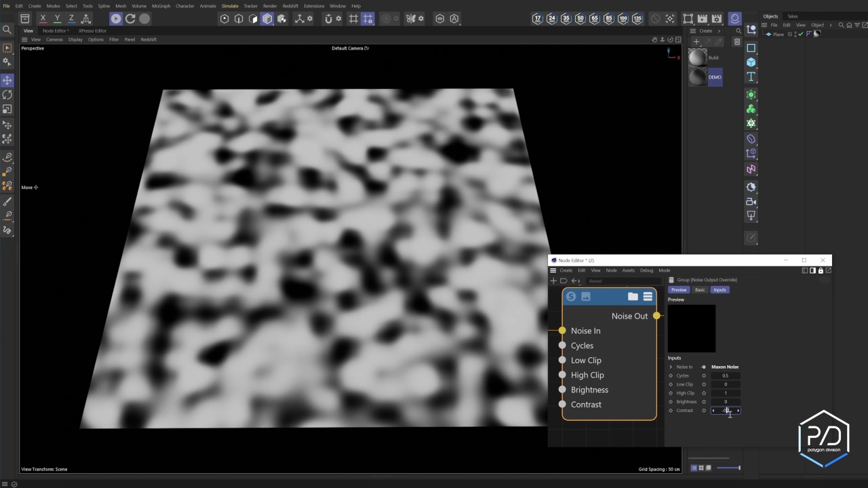
Task: Expand the Objects panel menu overflow arrow
Action: [x=831, y=25]
